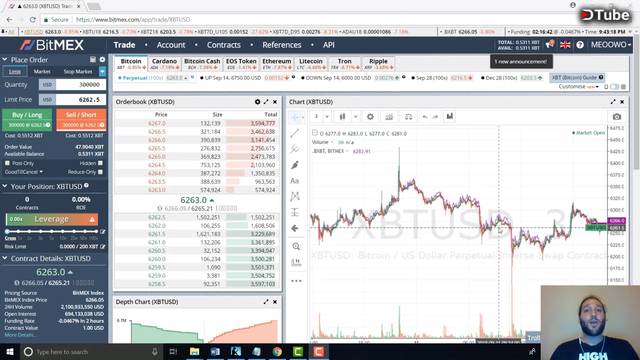Open the References menu
This screenshot has width=640, height=360.
[282, 45]
